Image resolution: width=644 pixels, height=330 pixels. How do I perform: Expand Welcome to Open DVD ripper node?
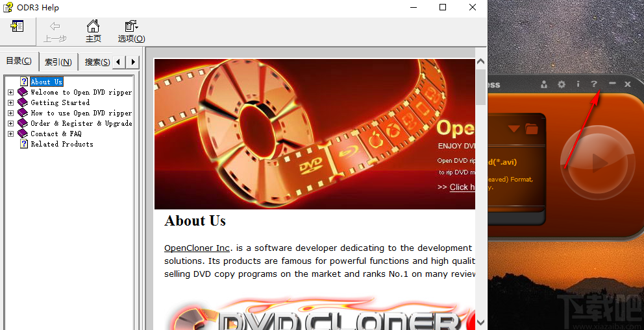10,92
